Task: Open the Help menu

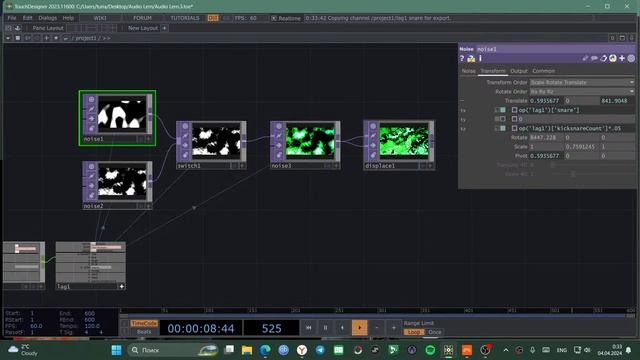Action: (x=68, y=18)
